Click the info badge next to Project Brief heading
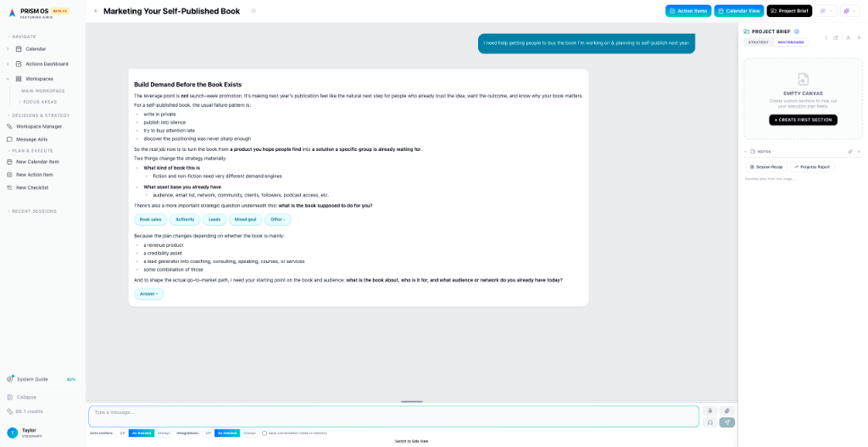This screenshot has height=447, width=868. [x=797, y=31]
